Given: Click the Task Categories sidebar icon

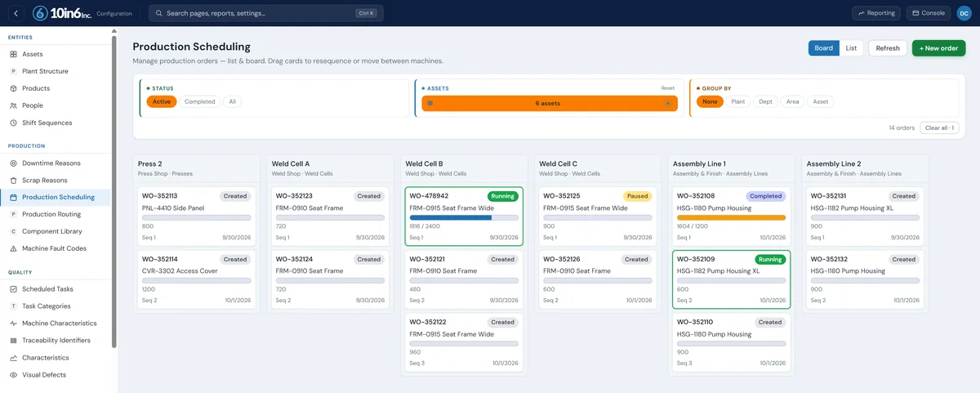Looking at the screenshot, I should click(x=13, y=306).
